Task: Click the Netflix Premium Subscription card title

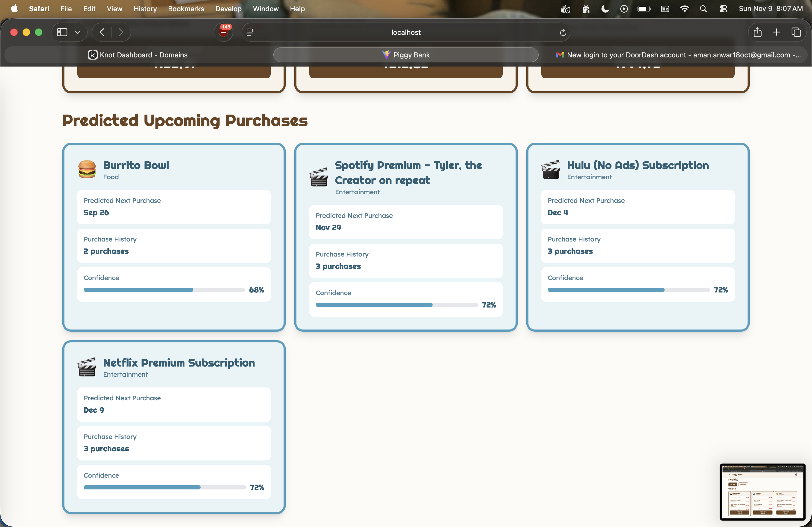Action: (x=179, y=362)
